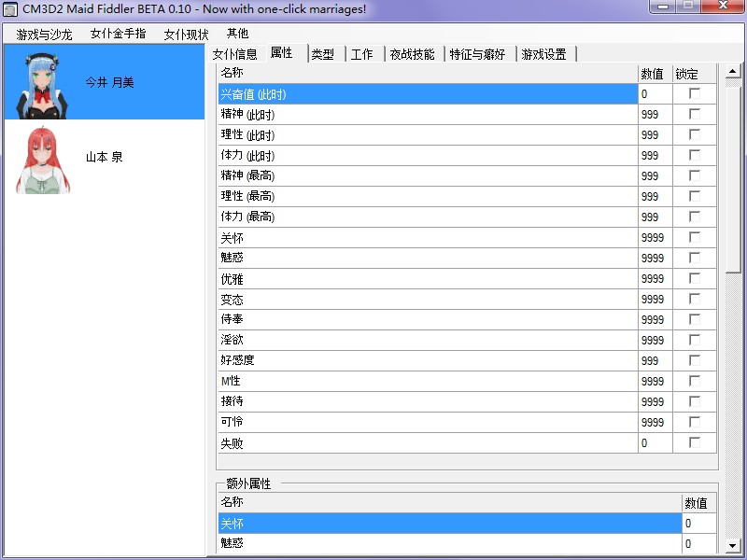Toggle lock checkbox for 变态 row
Screen dimensions: 747x560
pyautogui.click(x=695, y=299)
